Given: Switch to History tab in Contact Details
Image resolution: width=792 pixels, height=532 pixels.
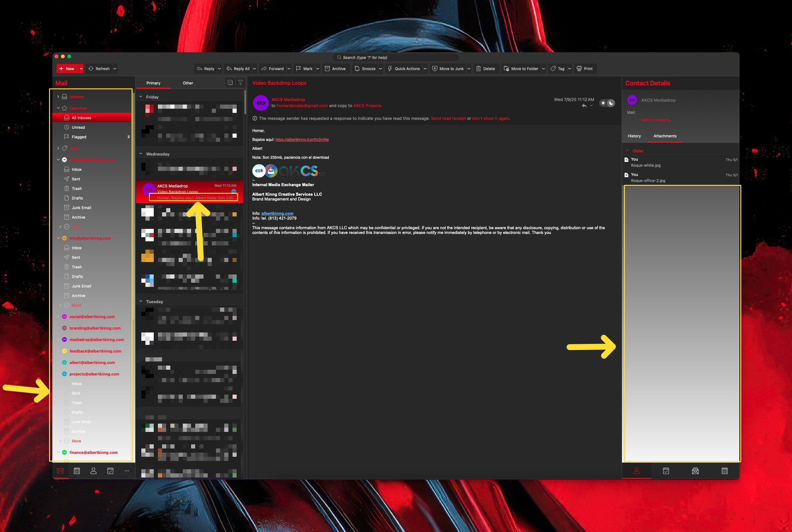Looking at the screenshot, I should pos(634,136).
